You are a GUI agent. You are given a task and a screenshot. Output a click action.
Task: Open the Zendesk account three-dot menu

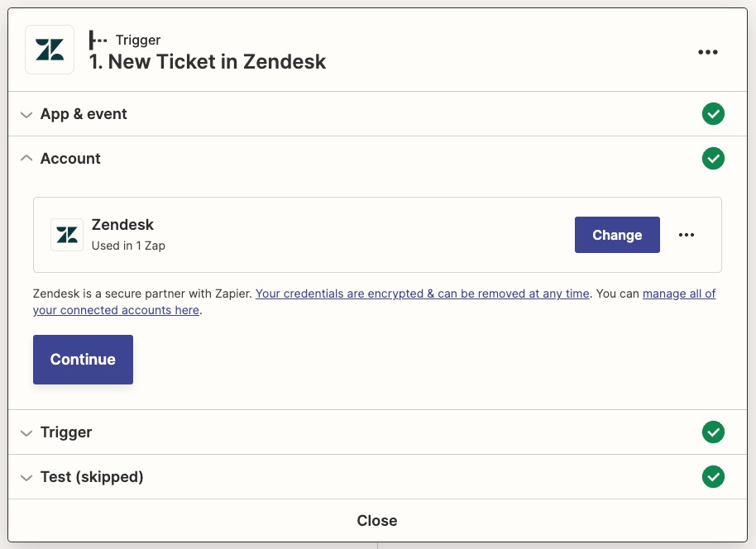tap(687, 235)
